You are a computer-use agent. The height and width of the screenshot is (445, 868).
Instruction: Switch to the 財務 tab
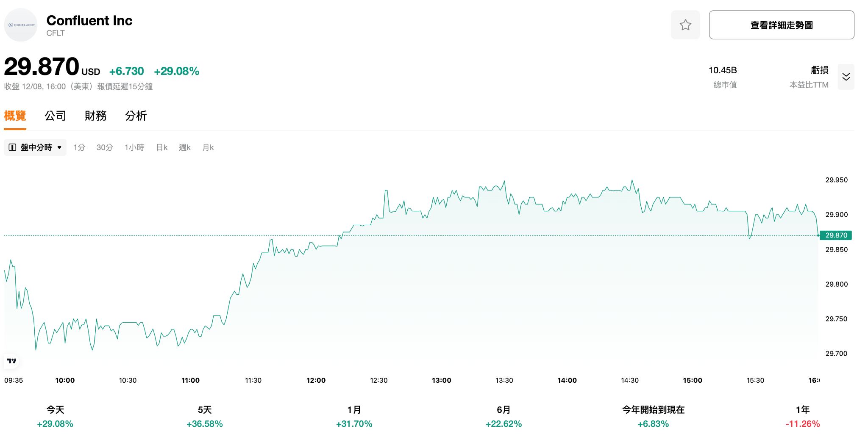[96, 116]
